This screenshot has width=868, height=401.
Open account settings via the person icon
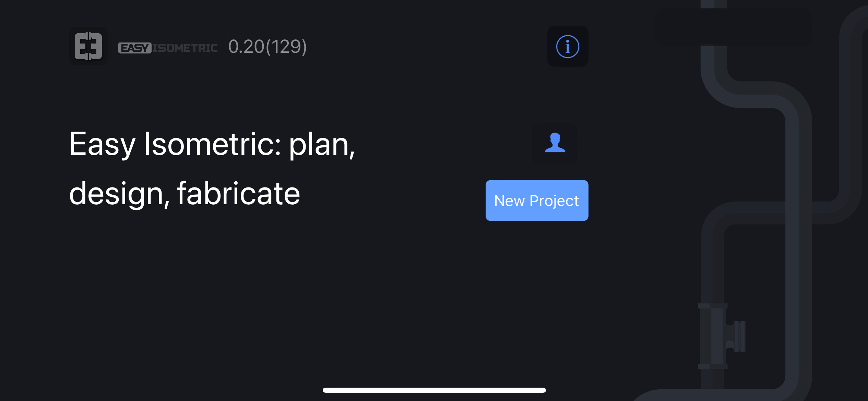click(555, 144)
